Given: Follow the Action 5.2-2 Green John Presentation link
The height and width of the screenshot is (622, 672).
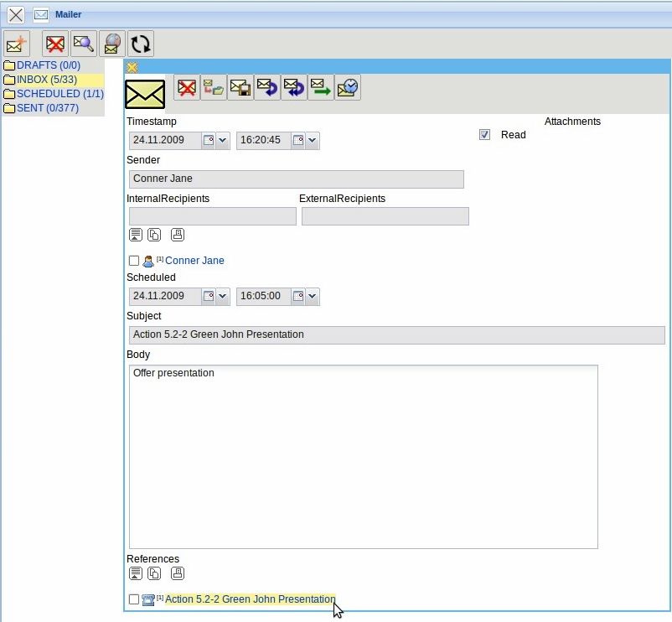Looking at the screenshot, I should tap(250, 599).
